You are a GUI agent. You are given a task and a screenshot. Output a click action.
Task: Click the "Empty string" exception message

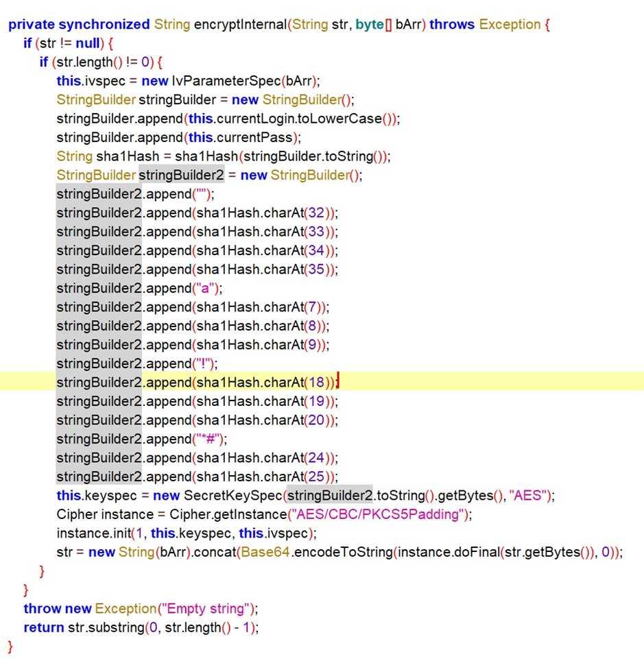pyautogui.click(x=206, y=609)
